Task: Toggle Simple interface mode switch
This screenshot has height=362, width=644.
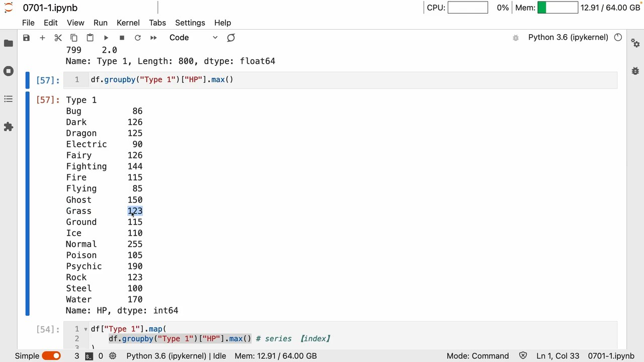Action: (x=51, y=356)
